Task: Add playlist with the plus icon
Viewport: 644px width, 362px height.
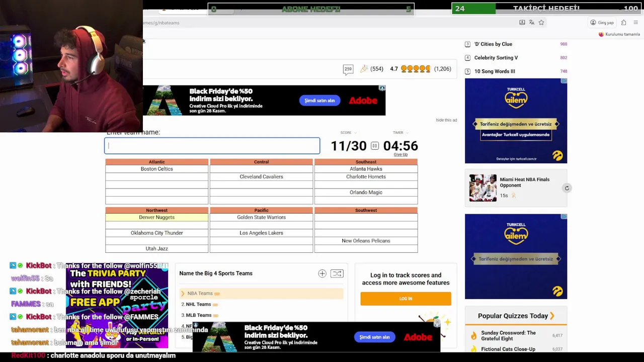Action: point(322,274)
